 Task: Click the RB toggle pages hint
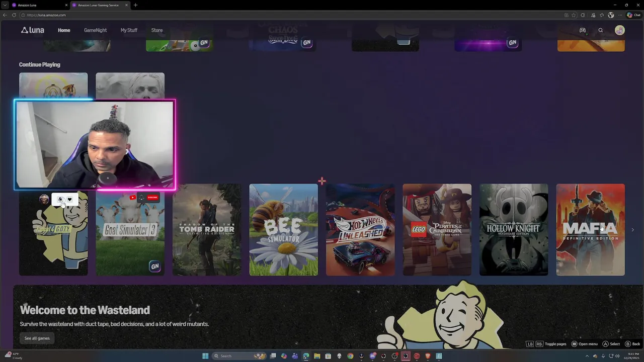click(x=539, y=344)
